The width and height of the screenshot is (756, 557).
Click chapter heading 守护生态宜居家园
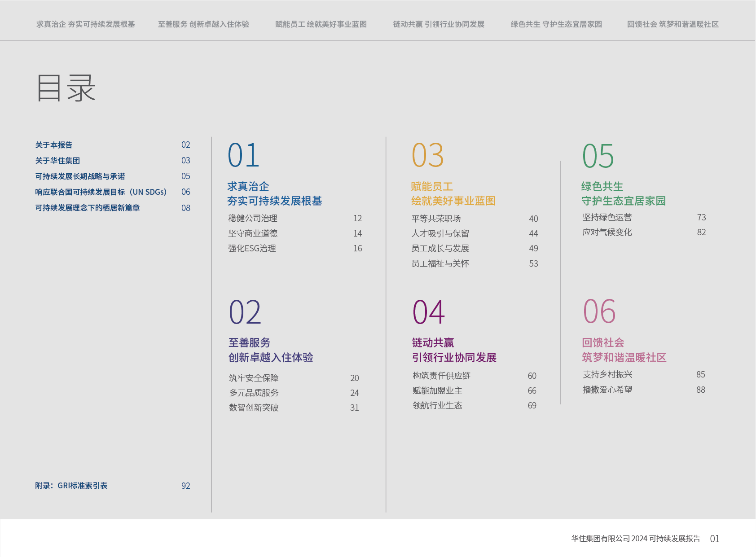624,201
